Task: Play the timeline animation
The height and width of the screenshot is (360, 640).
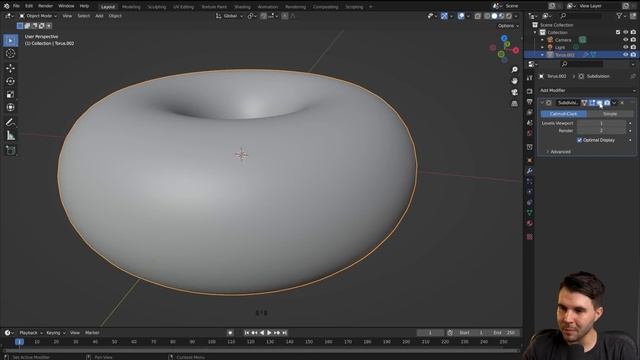Action: click(x=269, y=333)
